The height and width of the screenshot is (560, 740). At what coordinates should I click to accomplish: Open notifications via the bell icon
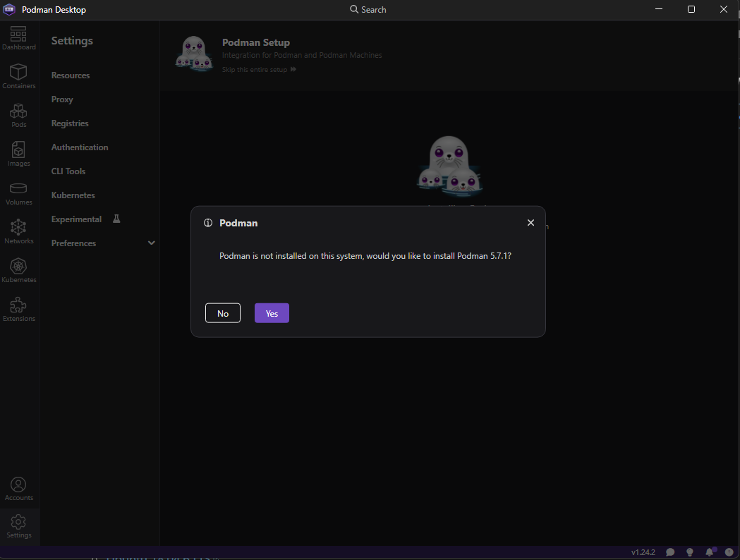710,552
